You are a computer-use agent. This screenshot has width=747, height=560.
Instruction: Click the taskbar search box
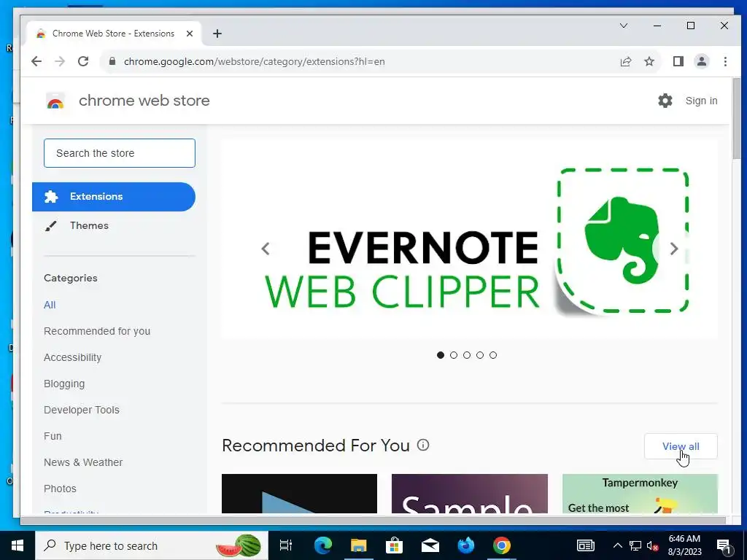click(x=152, y=545)
